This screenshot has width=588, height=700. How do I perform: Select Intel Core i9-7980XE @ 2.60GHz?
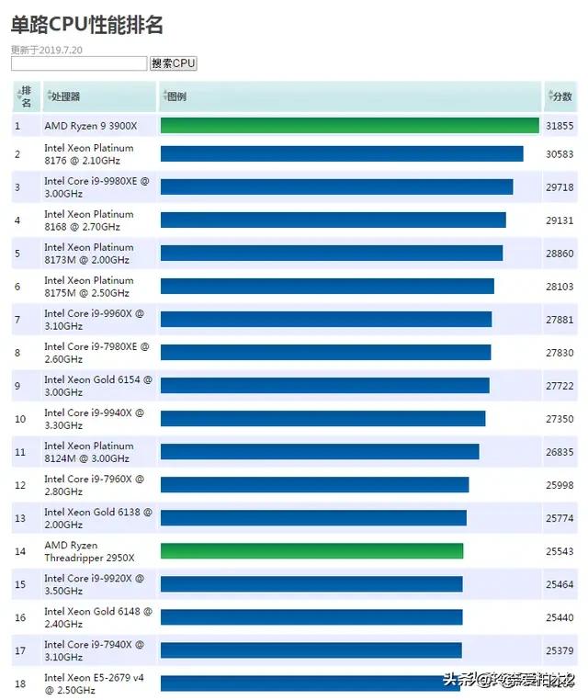(x=96, y=352)
